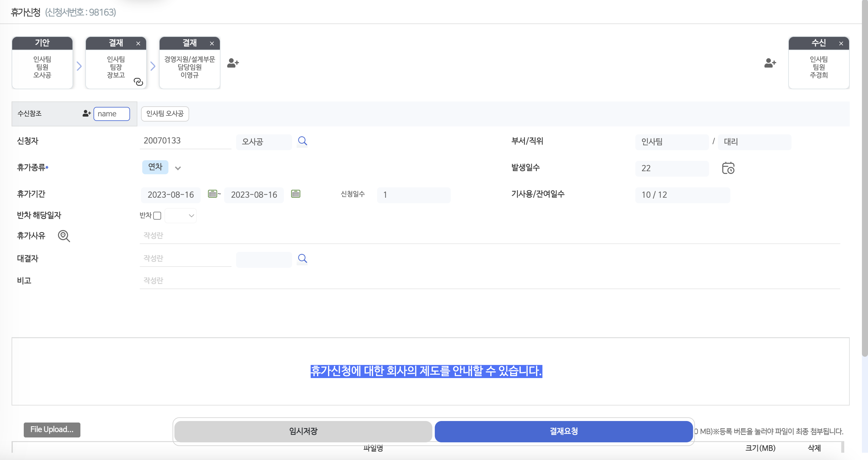Viewport: 868px width, 460px height.
Task: Click add-person icon in 수신참조 row
Action: point(86,114)
